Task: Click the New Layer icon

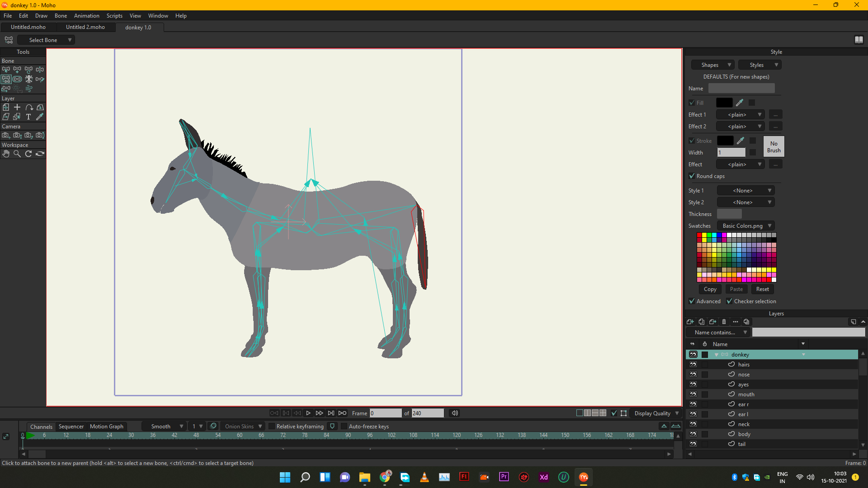Action: click(x=690, y=322)
